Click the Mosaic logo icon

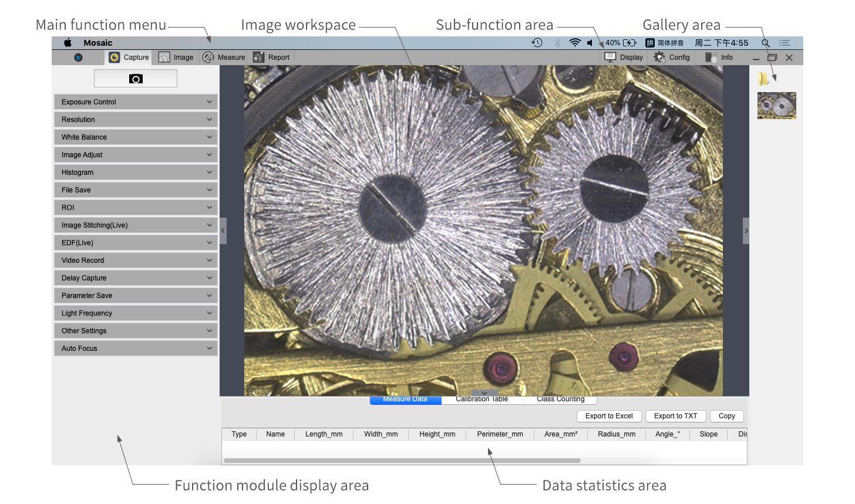pyautogui.click(x=78, y=57)
